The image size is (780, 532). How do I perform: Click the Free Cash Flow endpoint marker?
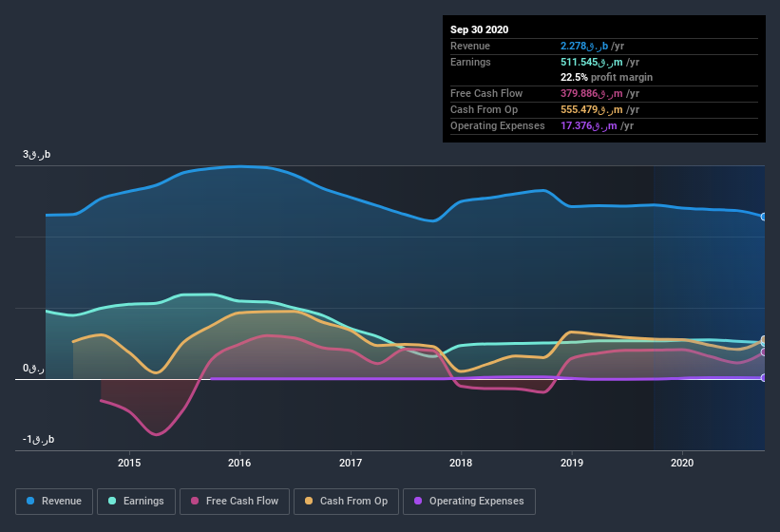click(x=764, y=352)
